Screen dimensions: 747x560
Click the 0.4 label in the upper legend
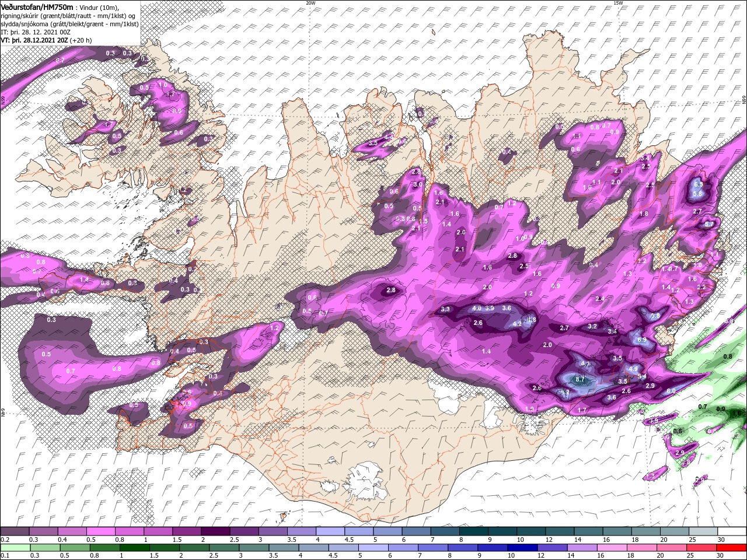tap(62, 540)
